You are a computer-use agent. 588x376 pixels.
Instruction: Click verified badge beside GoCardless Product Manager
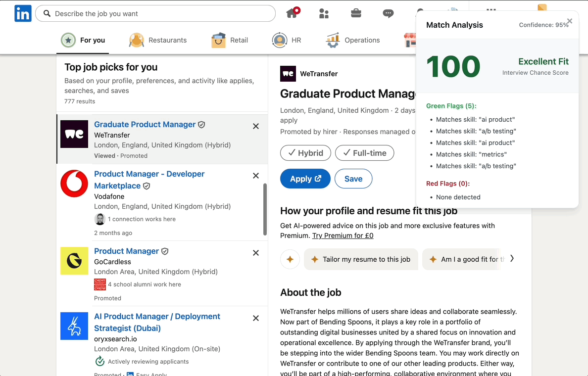pyautogui.click(x=165, y=251)
